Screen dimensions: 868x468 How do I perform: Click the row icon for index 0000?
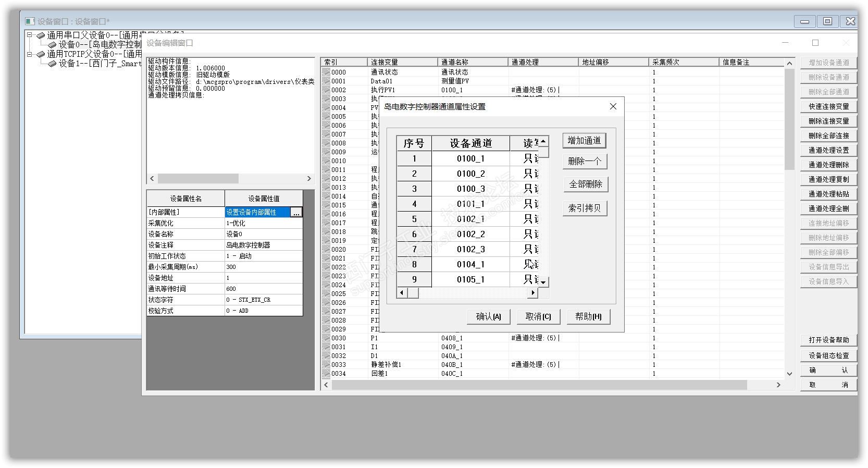(326, 72)
